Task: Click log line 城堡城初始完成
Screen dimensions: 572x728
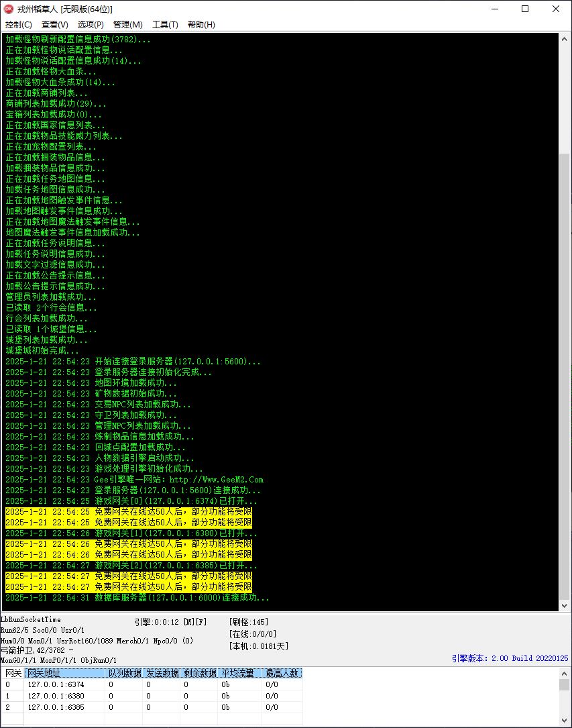Action: [42, 350]
